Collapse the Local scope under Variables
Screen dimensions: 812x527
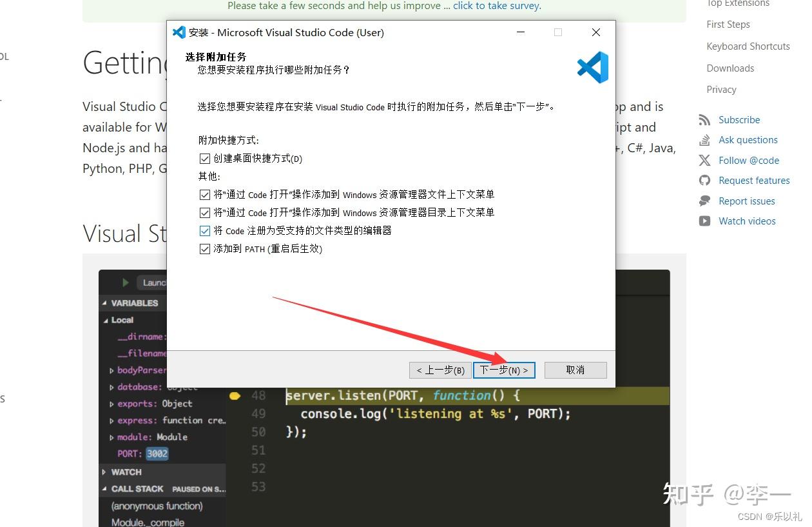coord(108,319)
